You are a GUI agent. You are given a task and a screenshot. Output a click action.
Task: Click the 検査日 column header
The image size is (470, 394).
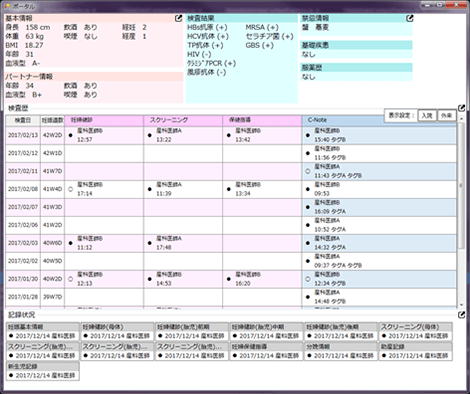click(23, 120)
